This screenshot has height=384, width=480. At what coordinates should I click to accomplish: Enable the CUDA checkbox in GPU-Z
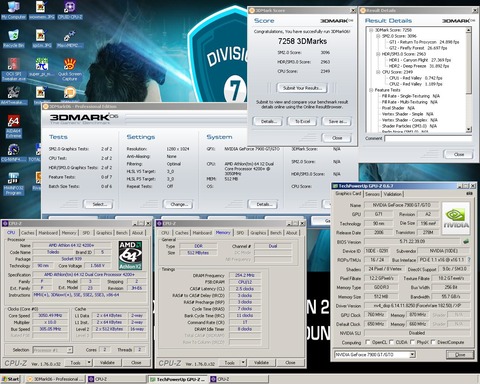(x=392, y=342)
